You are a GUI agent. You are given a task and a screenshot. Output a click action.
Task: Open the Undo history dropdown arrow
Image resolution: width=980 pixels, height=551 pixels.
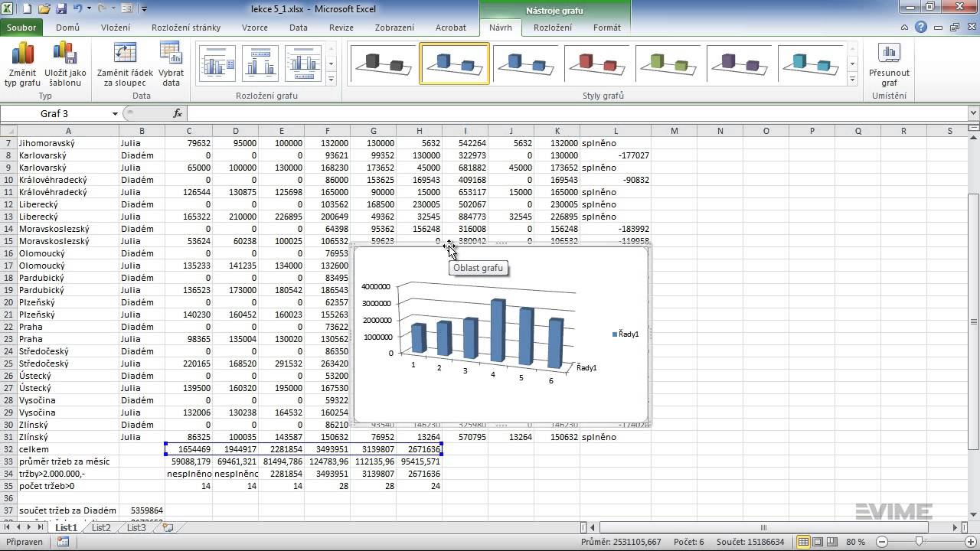tap(89, 8)
